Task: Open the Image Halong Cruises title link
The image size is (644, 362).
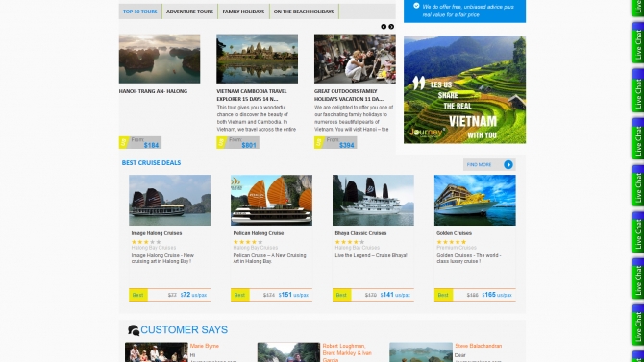Action: 157,233
